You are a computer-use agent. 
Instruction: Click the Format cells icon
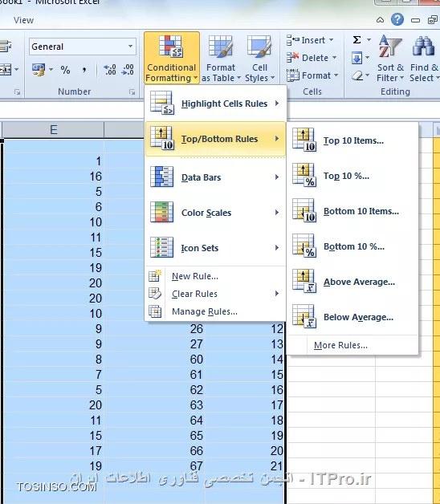pos(292,75)
